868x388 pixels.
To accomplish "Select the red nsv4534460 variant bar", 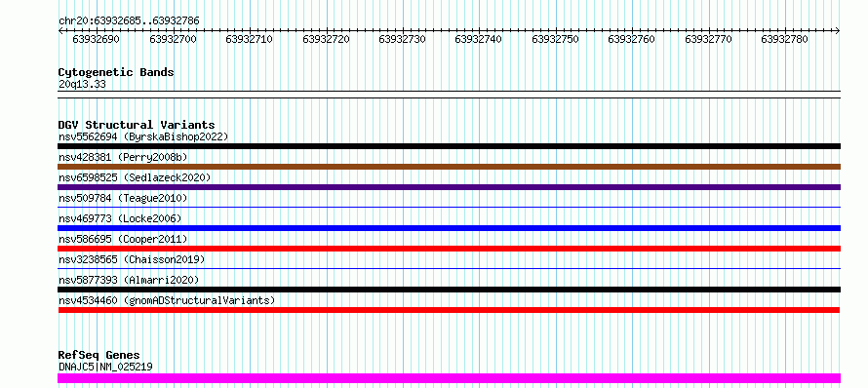I will [x=449, y=310].
